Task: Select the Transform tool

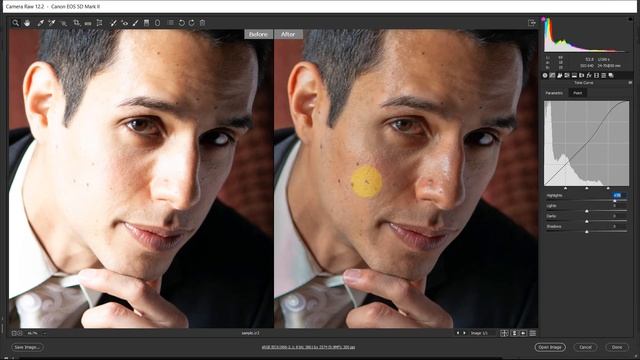Action: click(99, 23)
